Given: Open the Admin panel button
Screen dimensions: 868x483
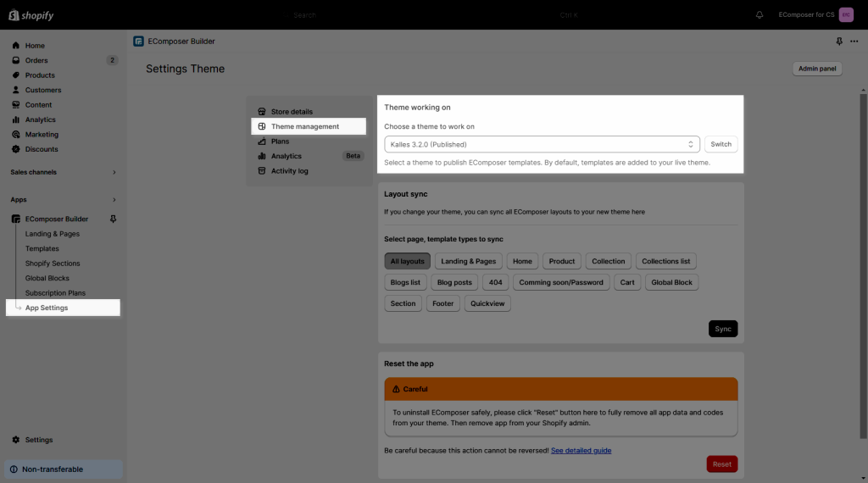Looking at the screenshot, I should pos(817,69).
